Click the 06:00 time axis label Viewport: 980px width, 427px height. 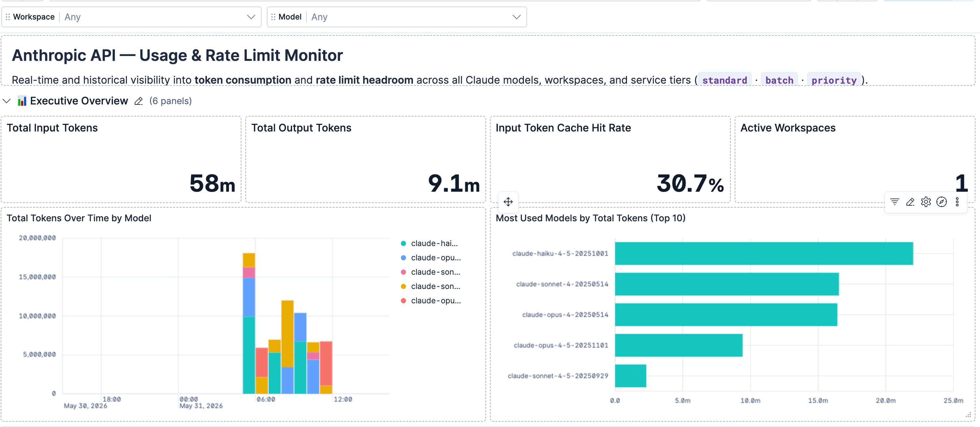click(x=265, y=399)
